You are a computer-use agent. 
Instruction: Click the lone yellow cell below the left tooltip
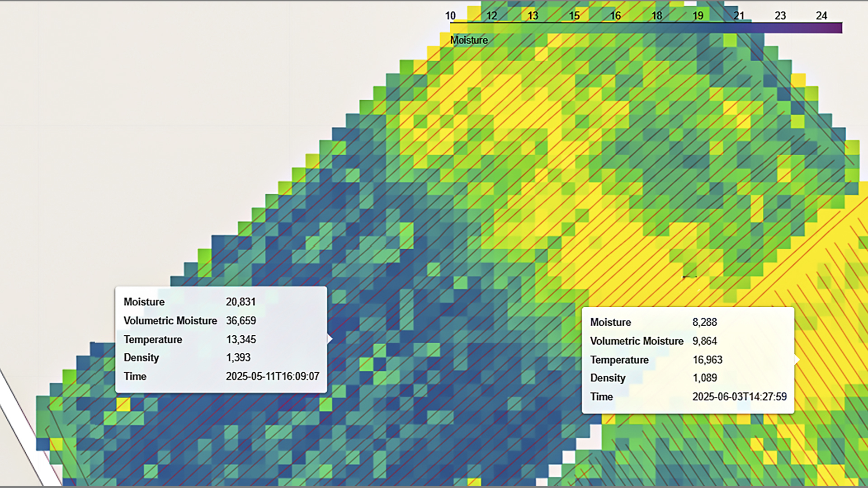(123, 404)
